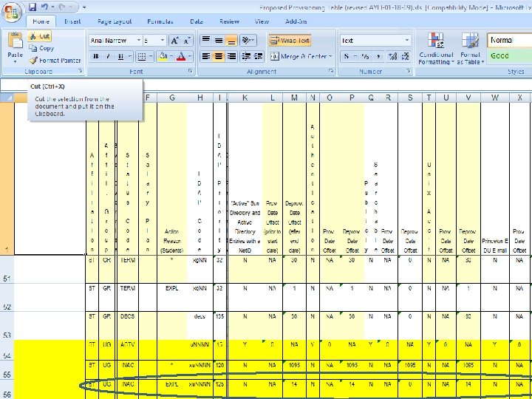Increase font size with Grow Font
532x399 pixels.
[174, 41]
